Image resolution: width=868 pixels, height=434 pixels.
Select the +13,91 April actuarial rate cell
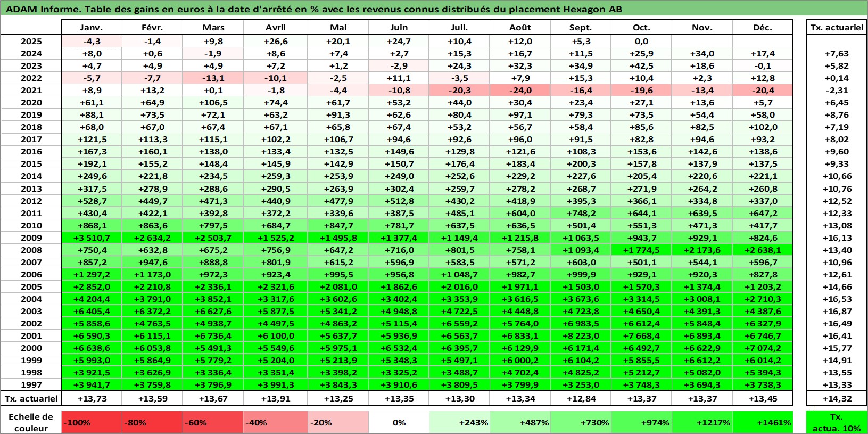[x=275, y=399]
